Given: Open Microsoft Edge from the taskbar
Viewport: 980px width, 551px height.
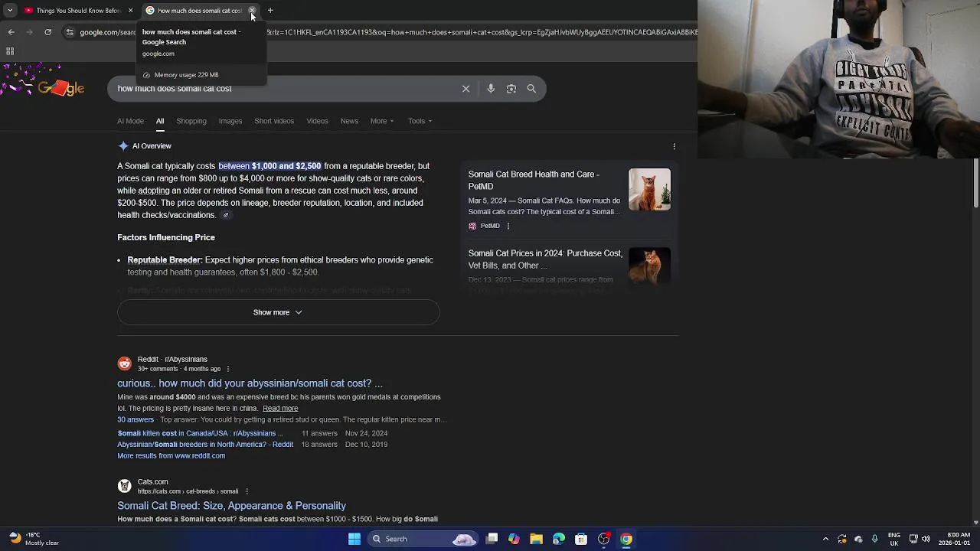Looking at the screenshot, I should [559, 539].
